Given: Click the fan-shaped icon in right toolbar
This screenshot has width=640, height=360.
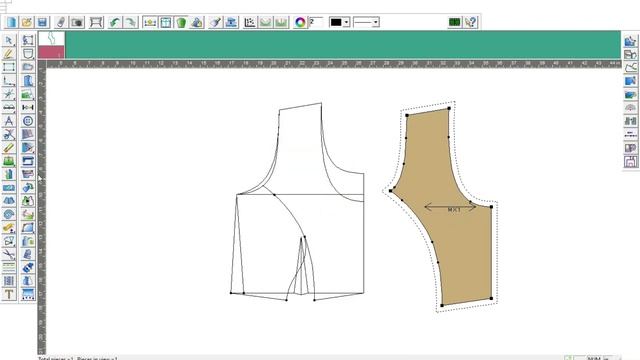Looking at the screenshot, I should (631, 108).
